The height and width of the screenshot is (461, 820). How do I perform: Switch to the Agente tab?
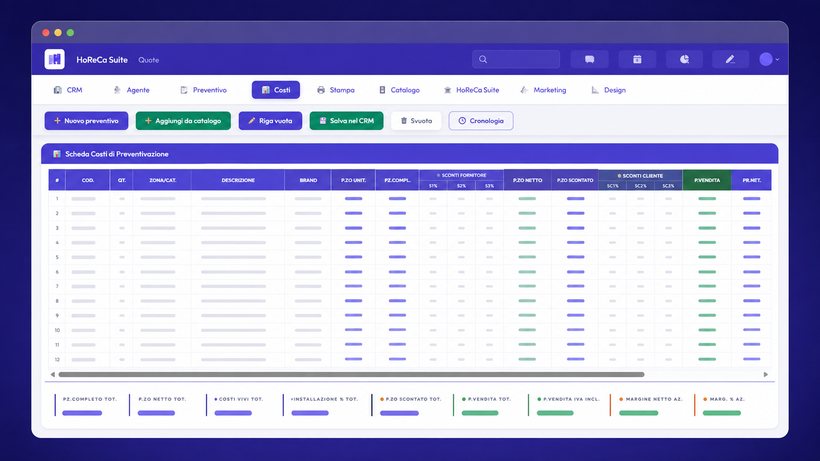click(132, 90)
